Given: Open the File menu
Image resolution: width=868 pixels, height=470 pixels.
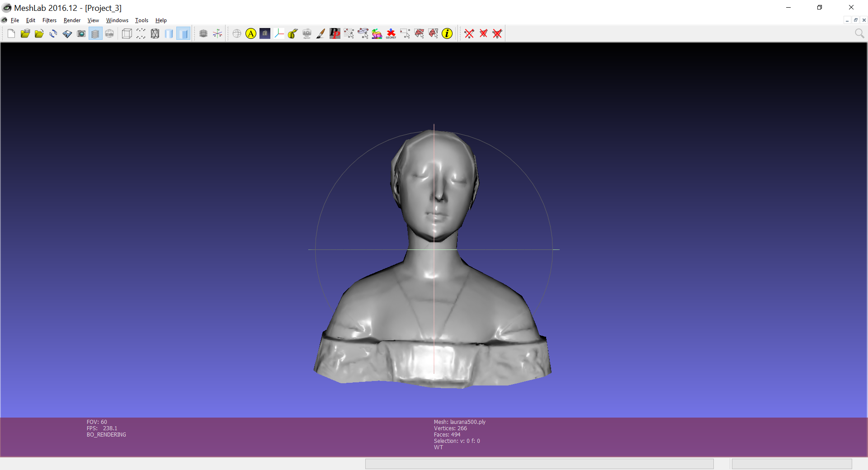Looking at the screenshot, I should pos(15,20).
